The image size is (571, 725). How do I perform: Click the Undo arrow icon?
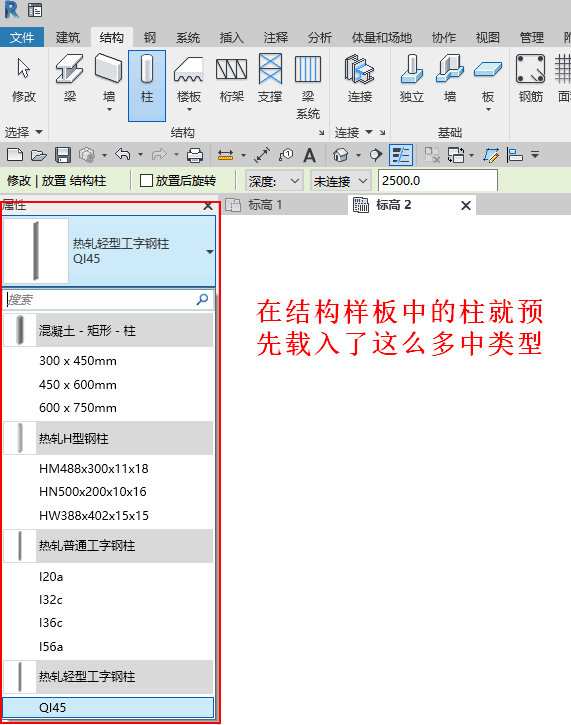(x=123, y=154)
